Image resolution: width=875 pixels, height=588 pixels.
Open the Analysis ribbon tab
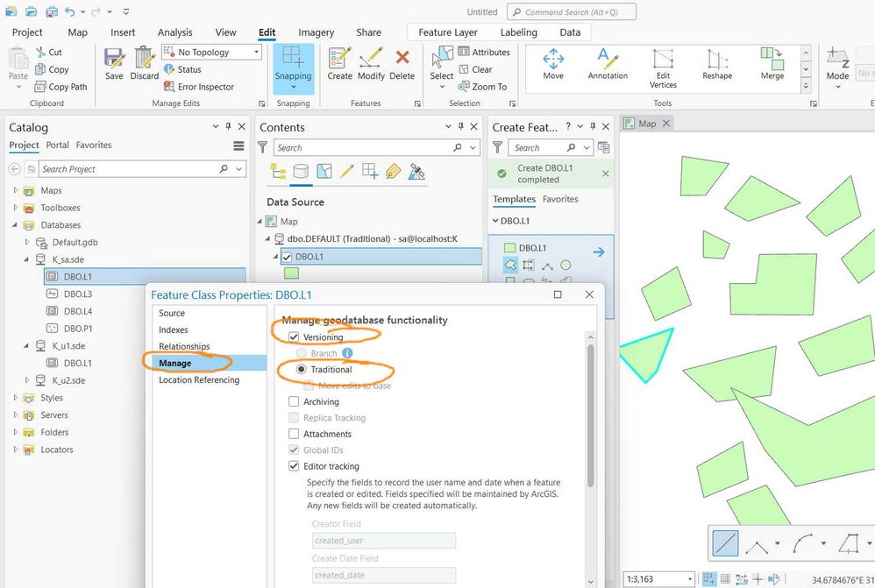click(x=174, y=32)
